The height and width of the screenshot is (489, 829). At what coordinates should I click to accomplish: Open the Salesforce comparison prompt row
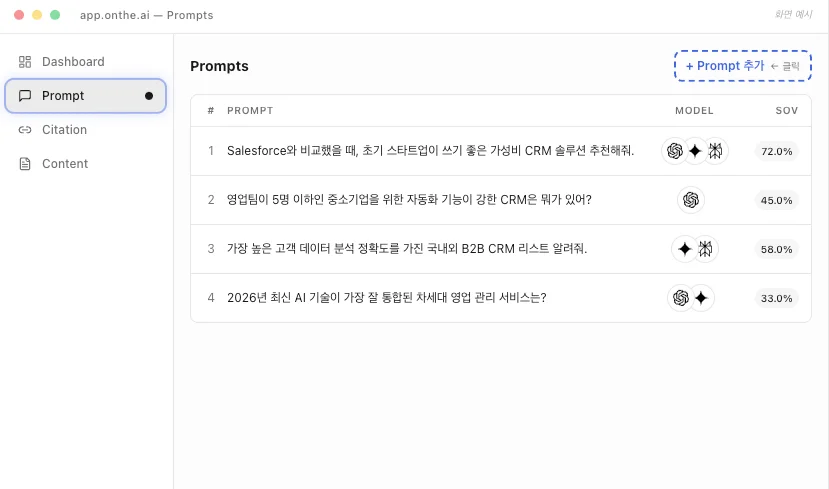(430, 151)
